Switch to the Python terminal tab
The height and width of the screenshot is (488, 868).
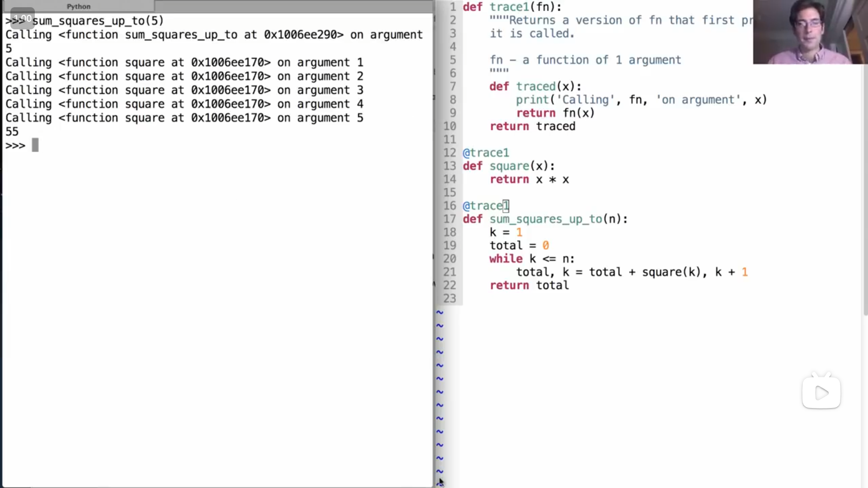tap(79, 6)
